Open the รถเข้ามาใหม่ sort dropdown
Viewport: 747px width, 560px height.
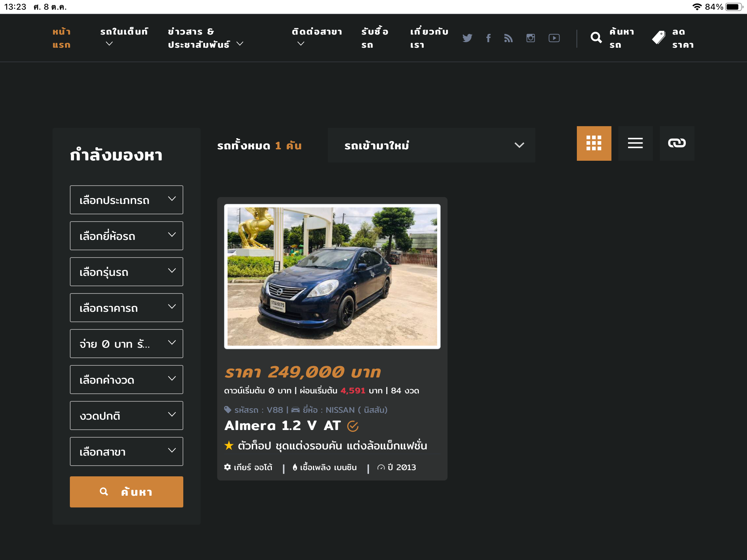[x=431, y=145]
